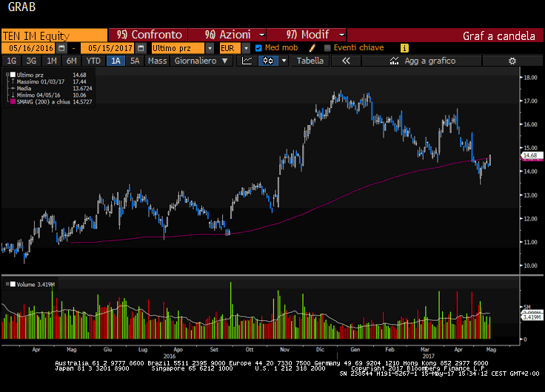Viewport: 545px width, 392px height.
Task: Toggle the Ultimo prz legend checkbox
Action: point(13,75)
